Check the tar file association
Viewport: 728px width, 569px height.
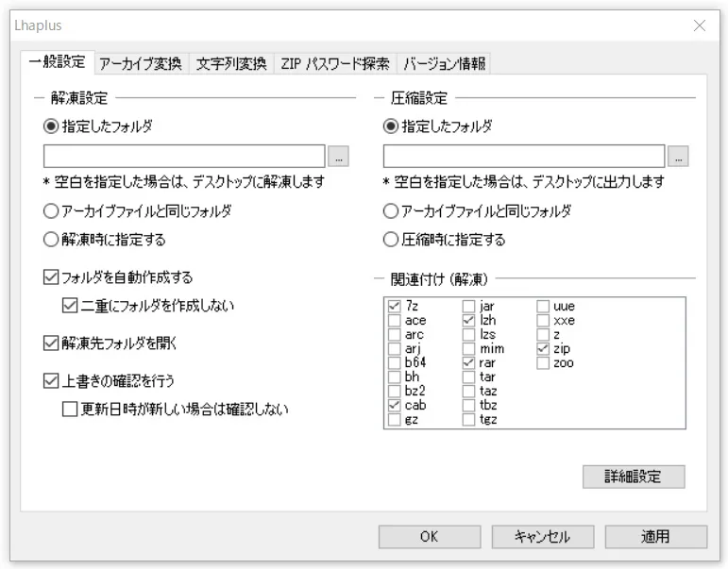coord(469,377)
